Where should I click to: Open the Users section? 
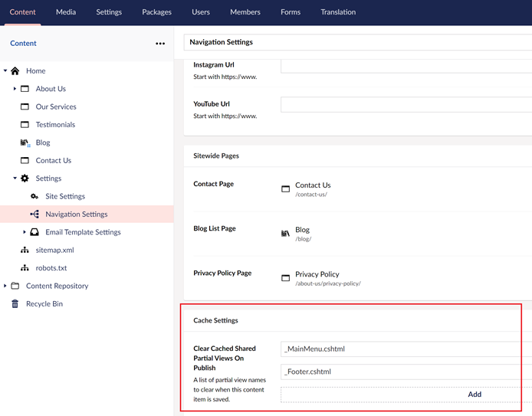pos(201,12)
